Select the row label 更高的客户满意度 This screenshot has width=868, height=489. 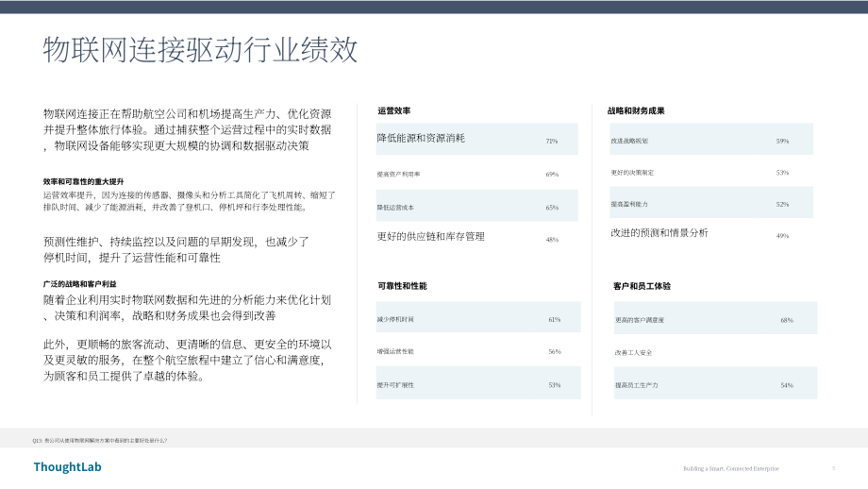pyautogui.click(x=640, y=320)
